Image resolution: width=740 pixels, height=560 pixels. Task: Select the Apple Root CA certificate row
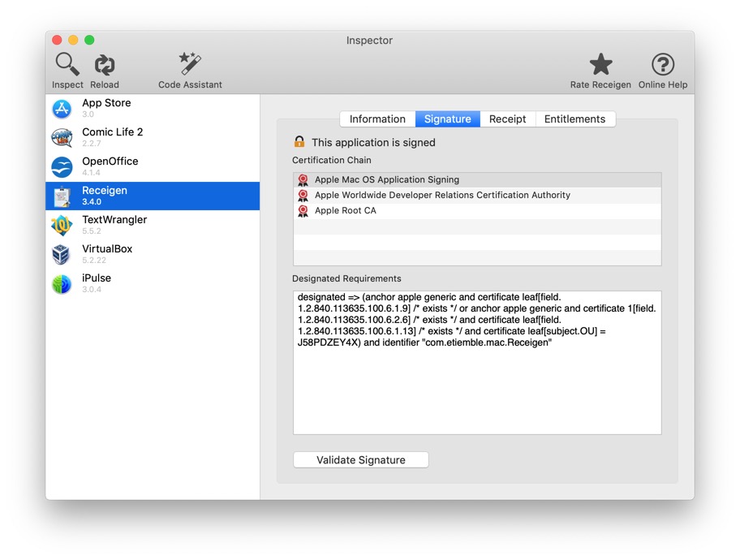[x=346, y=211]
